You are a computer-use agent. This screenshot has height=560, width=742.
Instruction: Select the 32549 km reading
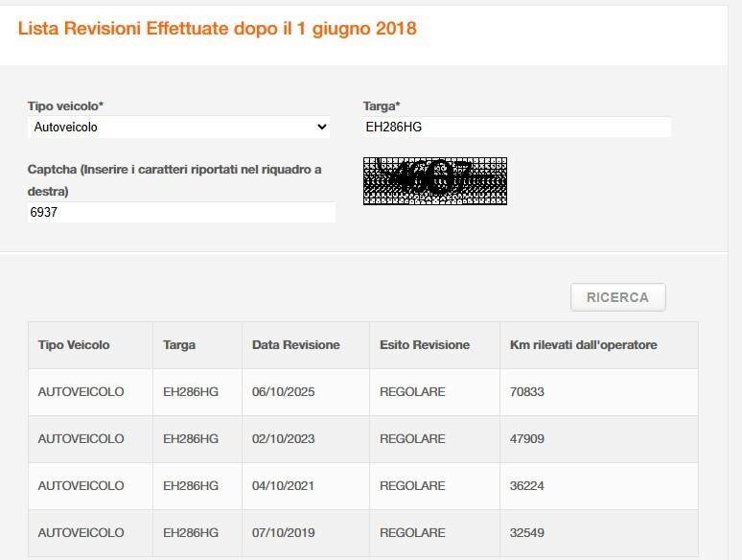[528, 532]
